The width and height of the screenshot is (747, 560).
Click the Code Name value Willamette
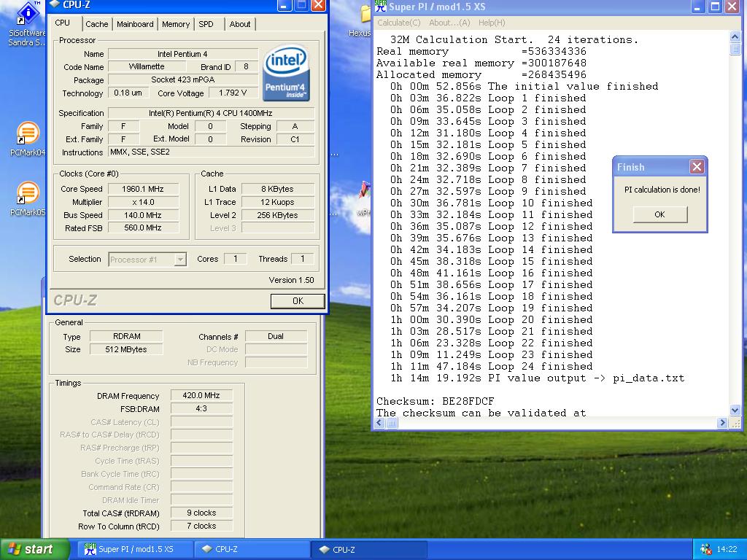(146, 66)
